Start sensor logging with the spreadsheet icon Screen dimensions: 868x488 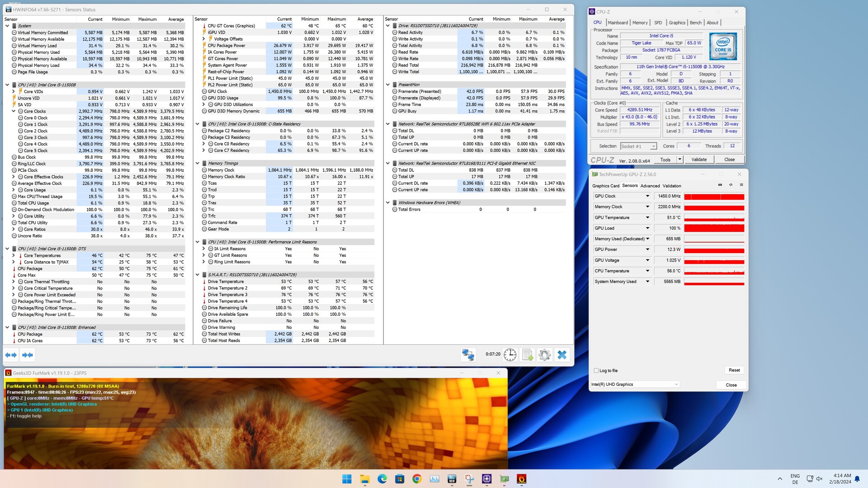coord(527,355)
